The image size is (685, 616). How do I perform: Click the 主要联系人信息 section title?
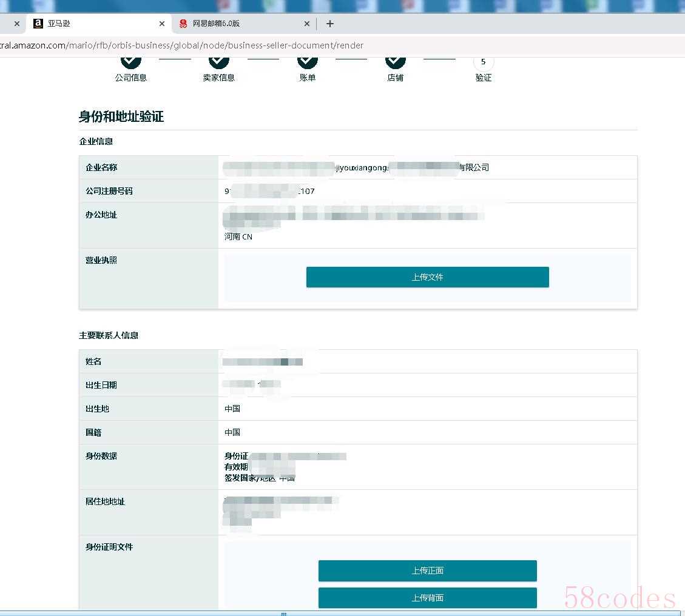[x=109, y=335]
